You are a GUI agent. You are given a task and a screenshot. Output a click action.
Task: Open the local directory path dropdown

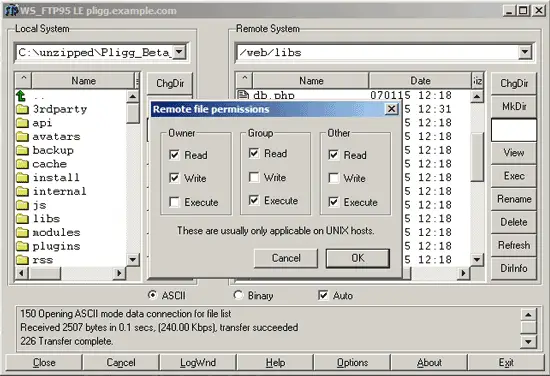[179, 52]
